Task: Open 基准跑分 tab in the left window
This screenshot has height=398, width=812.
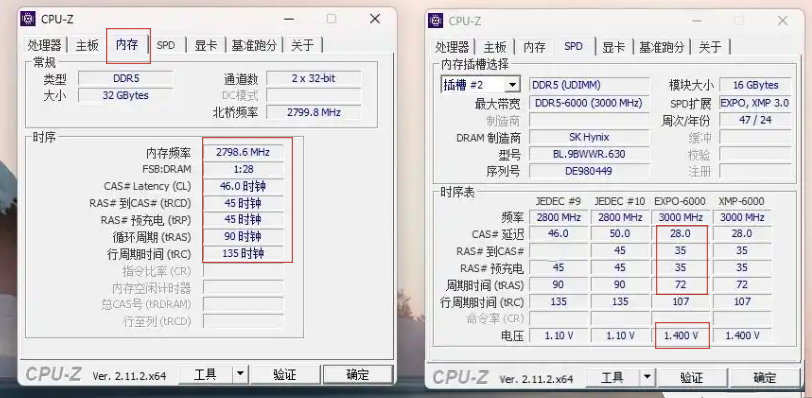Action: point(254,46)
